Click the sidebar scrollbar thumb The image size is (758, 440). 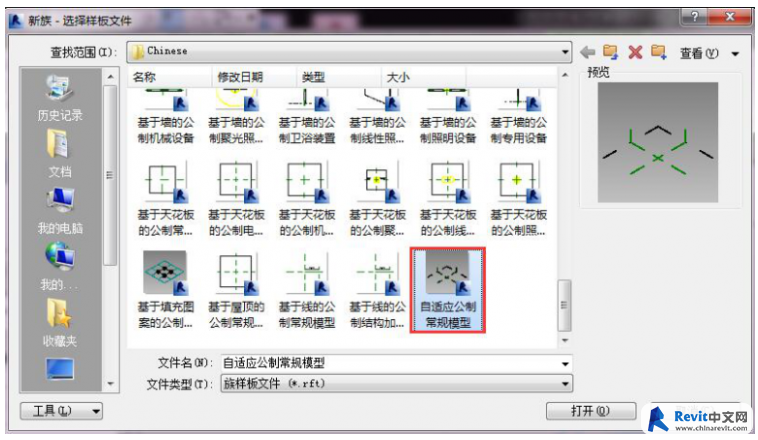[x=110, y=175]
